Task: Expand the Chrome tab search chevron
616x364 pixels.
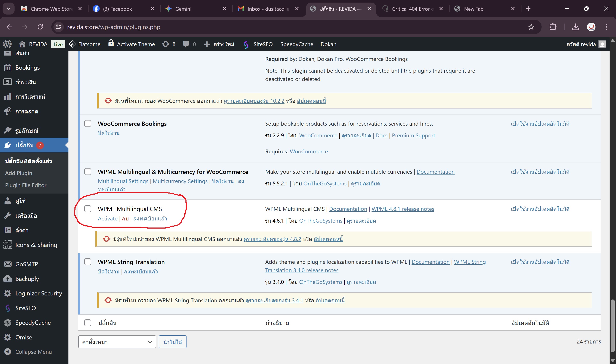Action: point(9,9)
